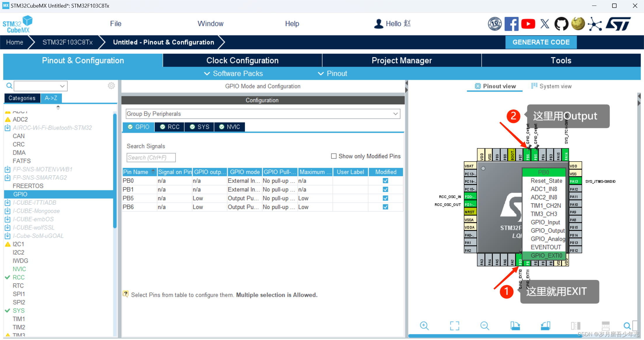Click the settings gear beside category search
This screenshot has width=644, height=340.
[x=111, y=86]
